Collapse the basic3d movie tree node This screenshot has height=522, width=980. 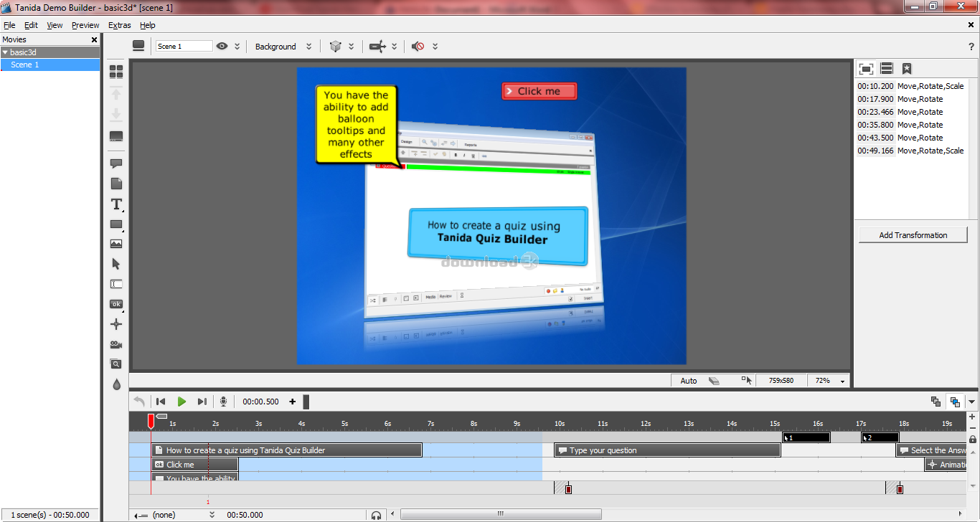[6, 52]
